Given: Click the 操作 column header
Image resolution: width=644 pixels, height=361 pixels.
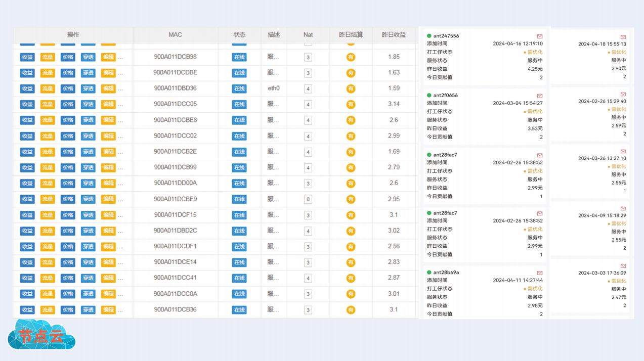Looking at the screenshot, I should coord(73,35).
